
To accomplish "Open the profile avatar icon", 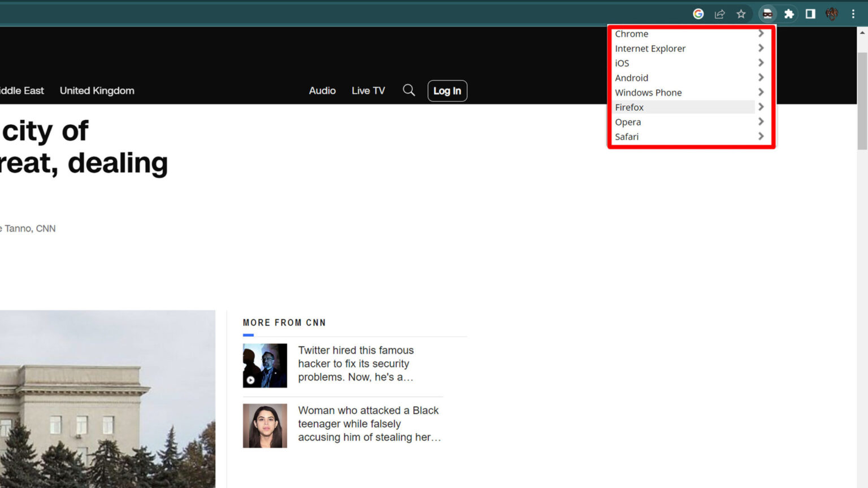I will pyautogui.click(x=832, y=14).
